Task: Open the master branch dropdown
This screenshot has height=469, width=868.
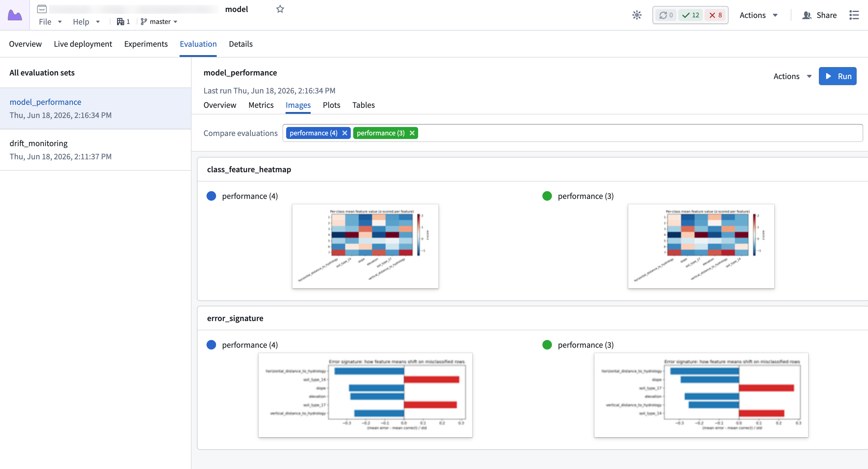Action: [159, 22]
